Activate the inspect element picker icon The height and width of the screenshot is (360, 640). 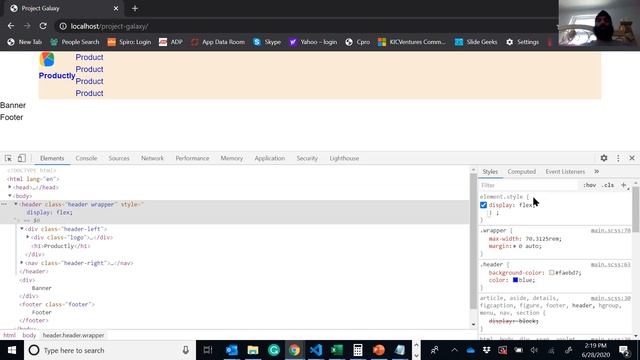click(x=8, y=158)
